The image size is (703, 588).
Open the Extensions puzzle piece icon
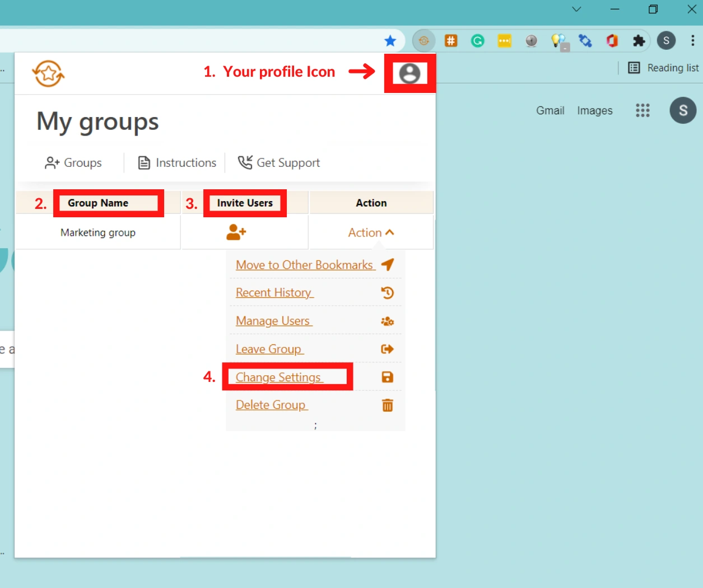[x=639, y=40]
